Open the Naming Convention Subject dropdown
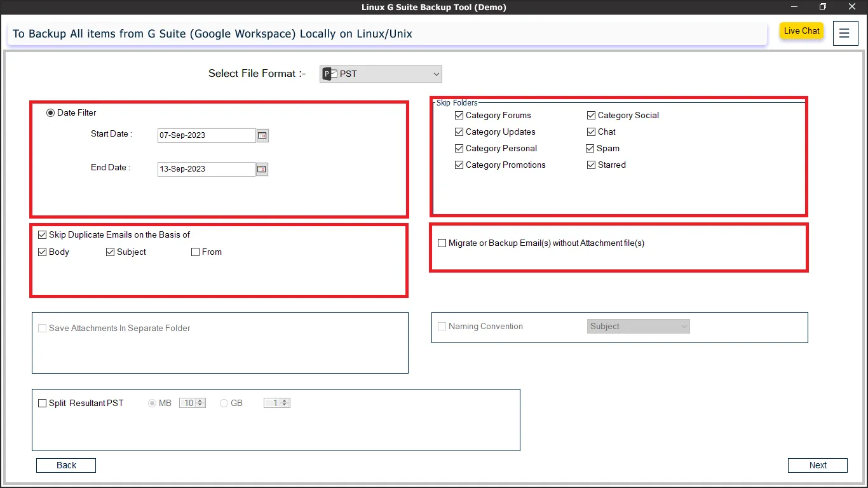 [639, 327]
